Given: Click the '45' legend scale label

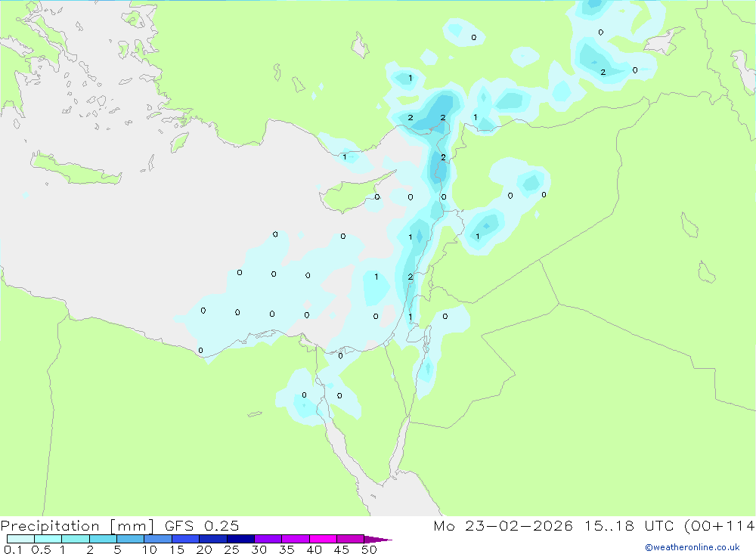Looking at the screenshot, I should pyautogui.click(x=342, y=549).
